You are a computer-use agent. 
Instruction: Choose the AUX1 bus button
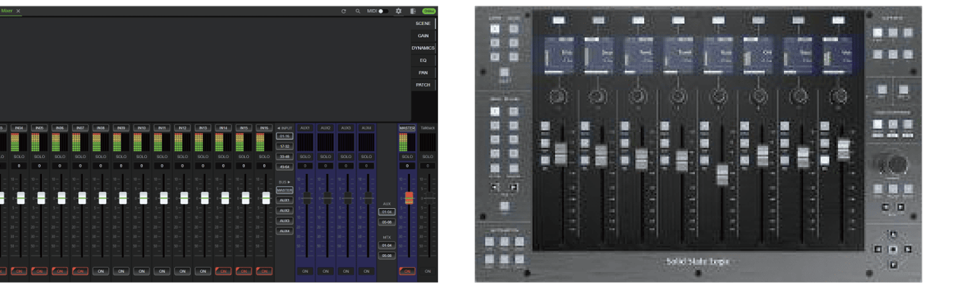pos(284,201)
